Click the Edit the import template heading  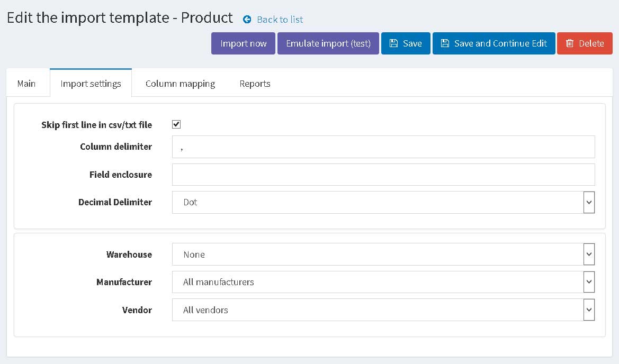pos(120,18)
